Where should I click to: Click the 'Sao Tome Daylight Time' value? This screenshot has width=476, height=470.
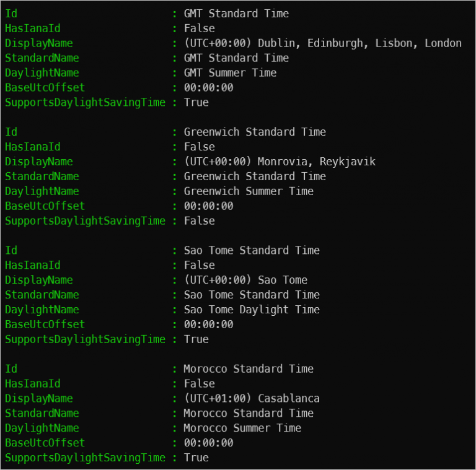point(252,310)
